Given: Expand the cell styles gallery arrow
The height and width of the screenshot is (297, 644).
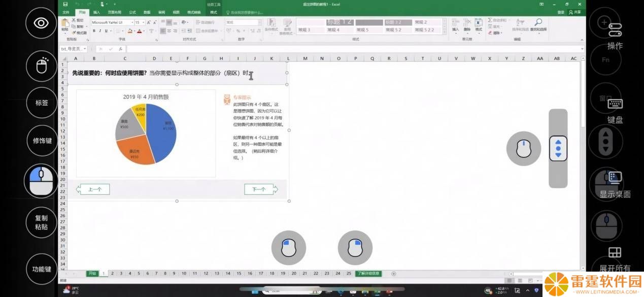Looking at the screenshot, I should click(x=445, y=31).
